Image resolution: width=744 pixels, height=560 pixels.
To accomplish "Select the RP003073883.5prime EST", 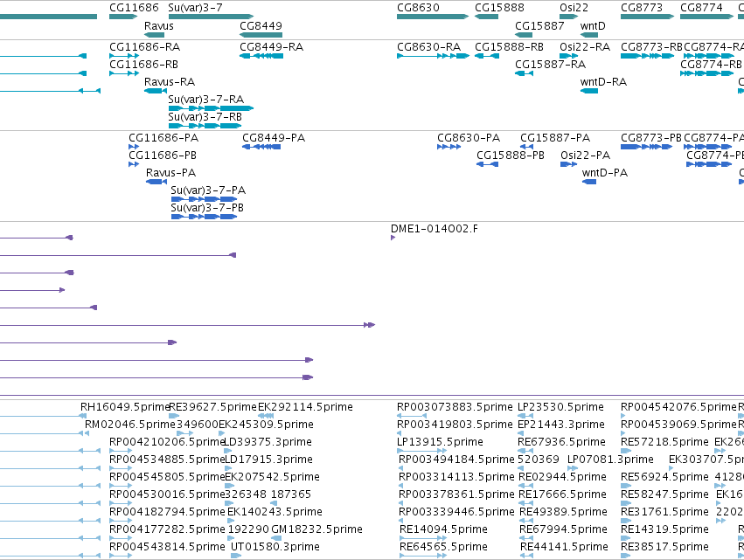I will click(x=412, y=416).
